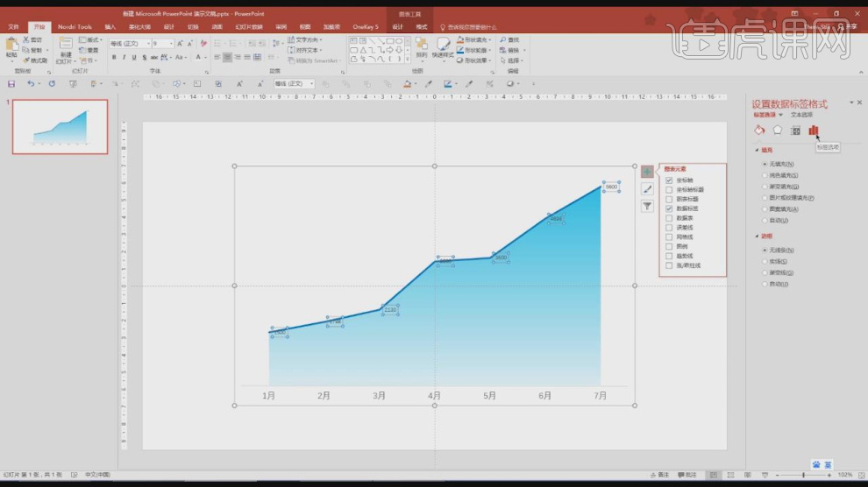
Task: Click the Paste (粘贴) icon
Action: (x=11, y=46)
